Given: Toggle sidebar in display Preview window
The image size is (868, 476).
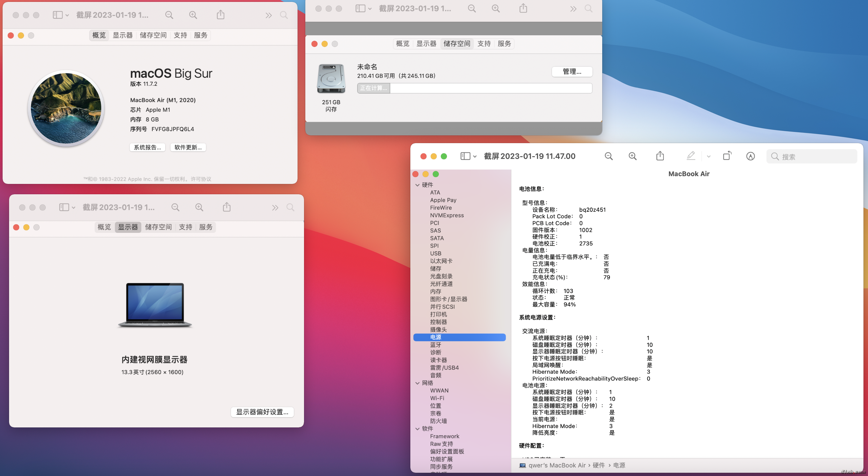Looking at the screenshot, I should pyautogui.click(x=64, y=207).
